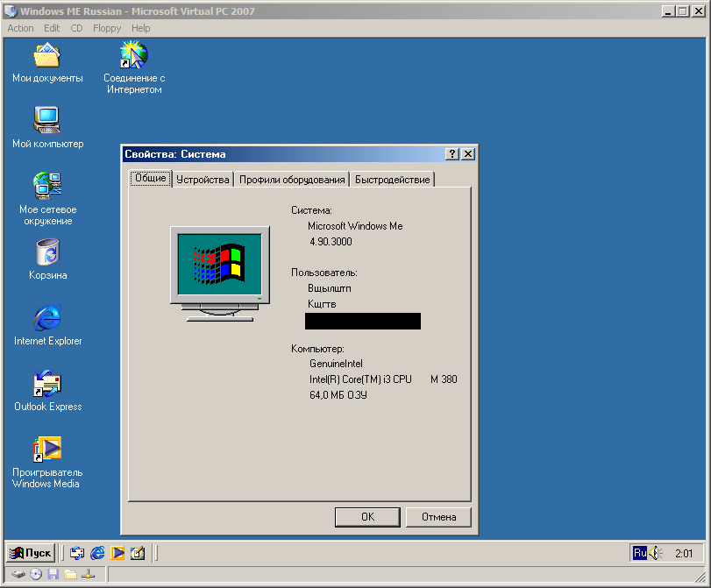Viewport: 711px width, 588px height.
Task: Close the Свойства: Система dialog
Action: pyautogui.click(x=468, y=154)
